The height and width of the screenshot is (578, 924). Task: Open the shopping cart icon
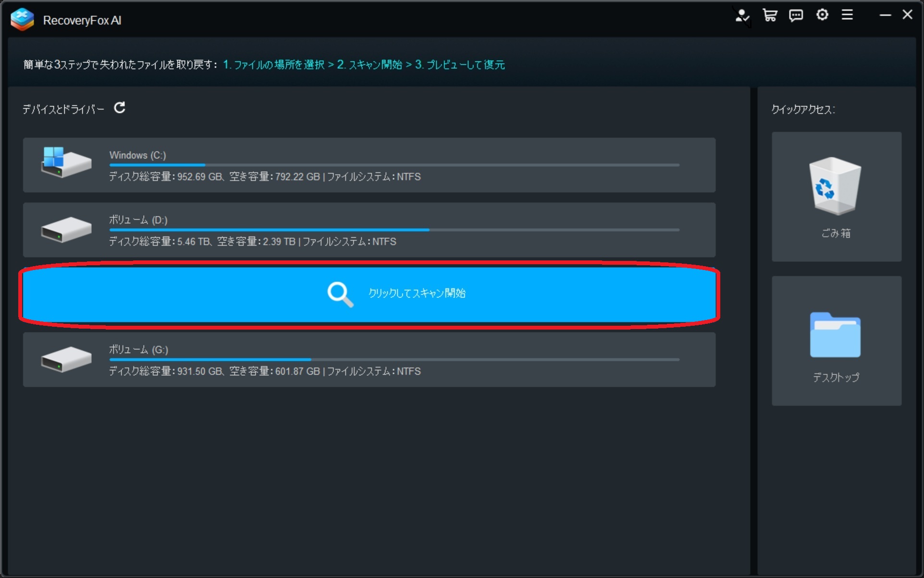[x=770, y=15]
